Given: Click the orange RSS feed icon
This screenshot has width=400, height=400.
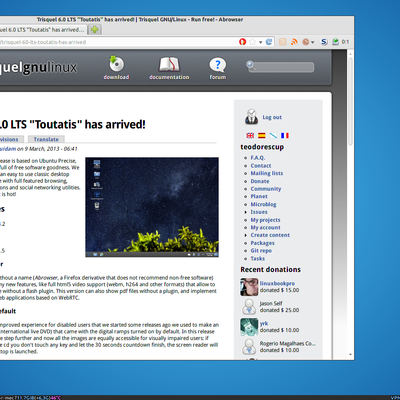Looking at the screenshot, I should [294, 42].
